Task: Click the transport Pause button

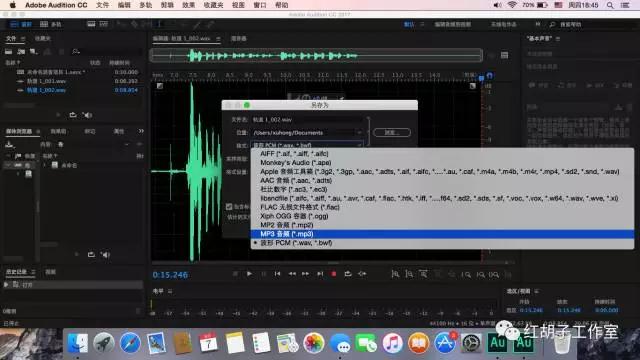Action: tap(263, 274)
